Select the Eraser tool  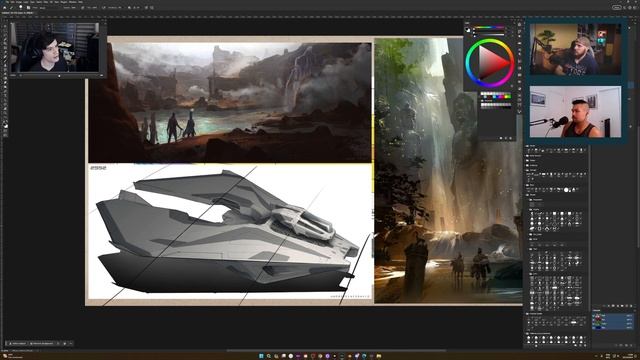pos(5,73)
